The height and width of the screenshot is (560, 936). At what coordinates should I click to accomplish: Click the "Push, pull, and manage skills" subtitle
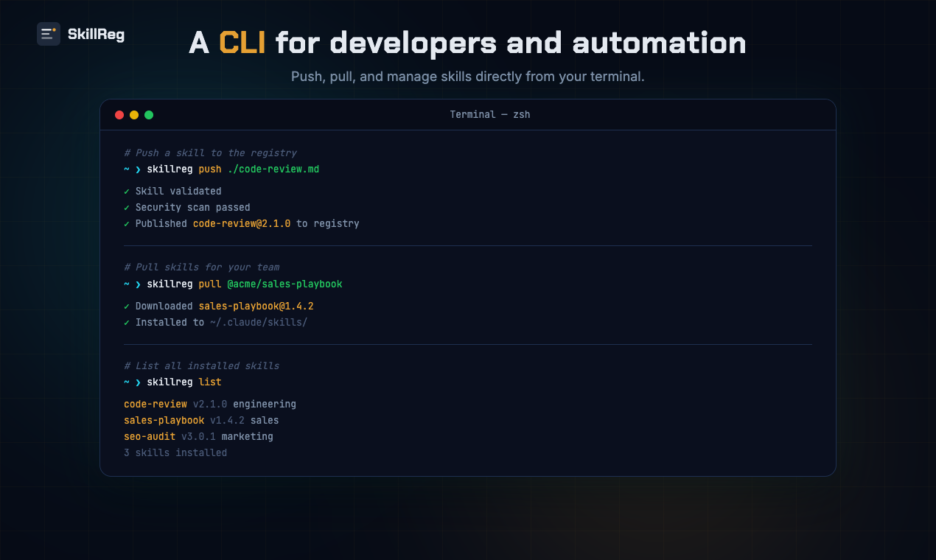pos(468,77)
